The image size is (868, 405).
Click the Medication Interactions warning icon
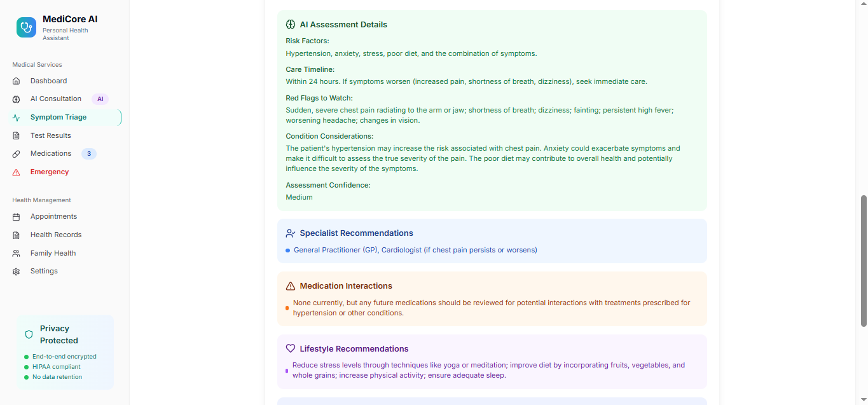291,286
